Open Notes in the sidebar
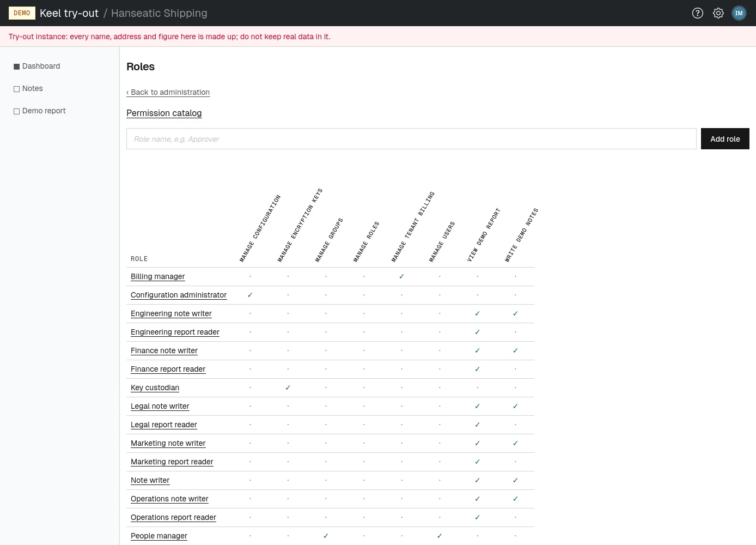 (28, 88)
